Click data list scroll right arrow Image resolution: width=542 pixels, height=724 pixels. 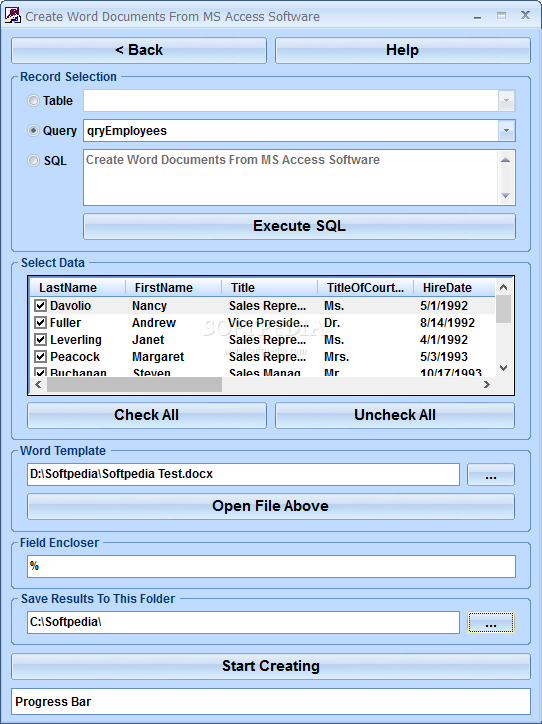(487, 384)
